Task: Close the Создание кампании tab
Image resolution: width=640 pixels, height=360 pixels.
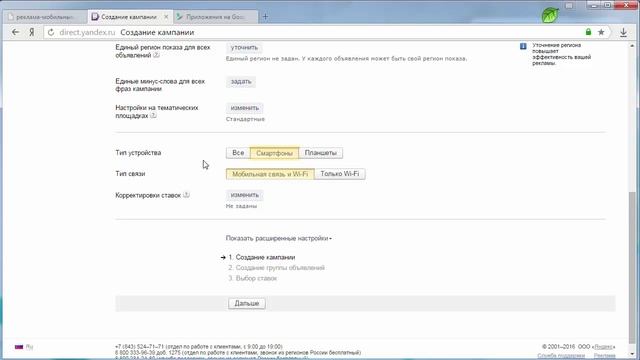Action: pyautogui.click(x=166, y=17)
